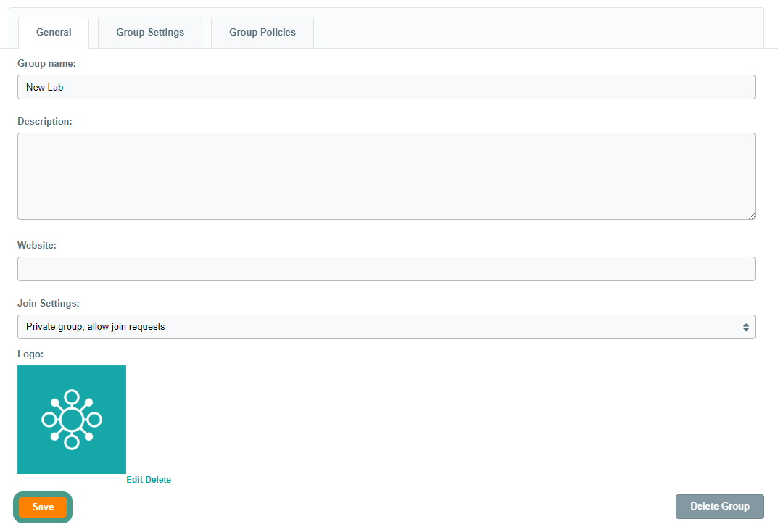Screen dimensions: 778x532
Task: Click the Edit link beside the logo
Action: (x=135, y=480)
